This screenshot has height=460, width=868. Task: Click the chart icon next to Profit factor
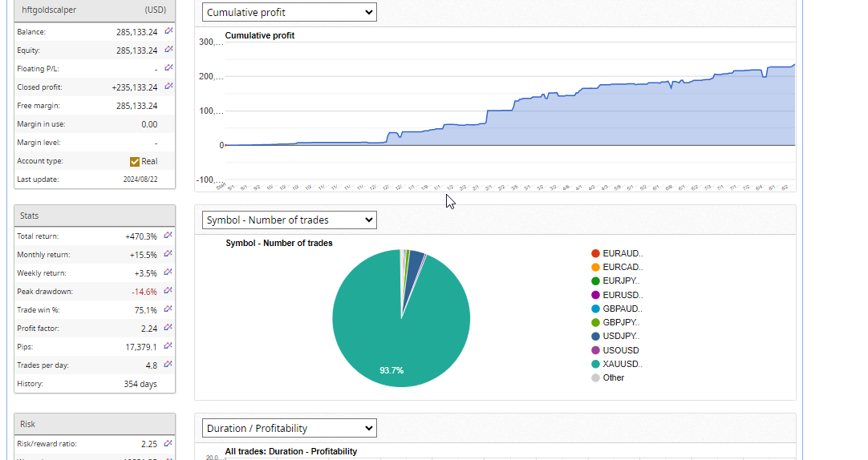168,328
